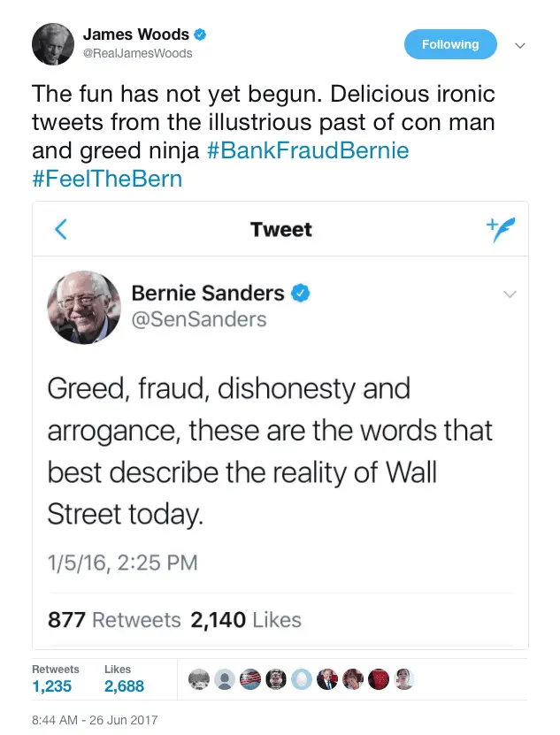Click the default egg liker avatar
The width and height of the screenshot is (560, 735).
tap(302, 678)
